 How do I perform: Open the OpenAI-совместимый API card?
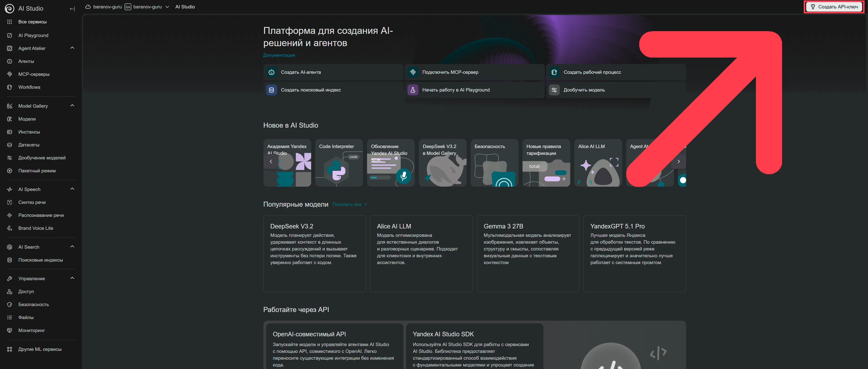(335, 346)
